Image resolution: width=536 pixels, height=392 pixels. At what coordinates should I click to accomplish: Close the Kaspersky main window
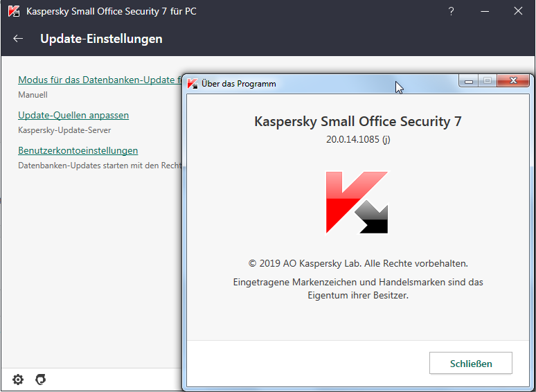pyautogui.click(x=518, y=11)
